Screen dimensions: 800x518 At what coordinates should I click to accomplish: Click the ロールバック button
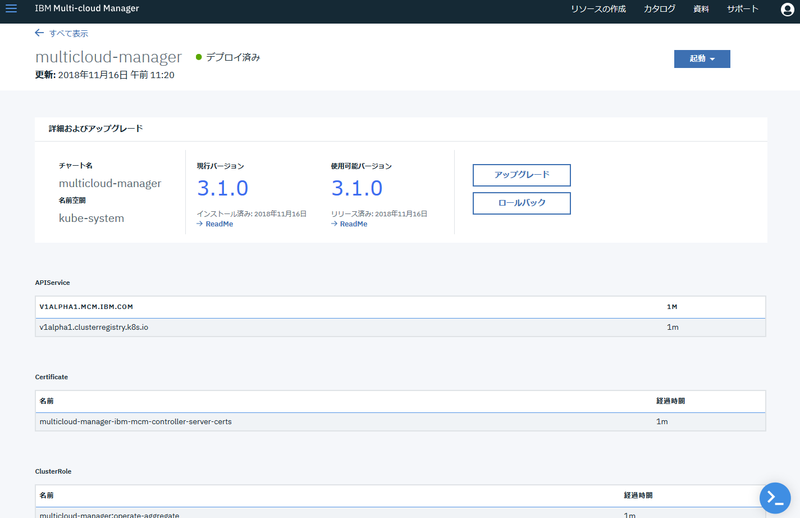coord(521,203)
